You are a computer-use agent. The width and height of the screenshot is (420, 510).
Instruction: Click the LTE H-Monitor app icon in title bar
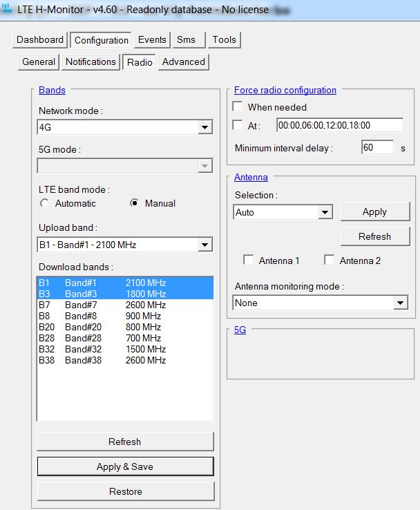pyautogui.click(x=6, y=8)
